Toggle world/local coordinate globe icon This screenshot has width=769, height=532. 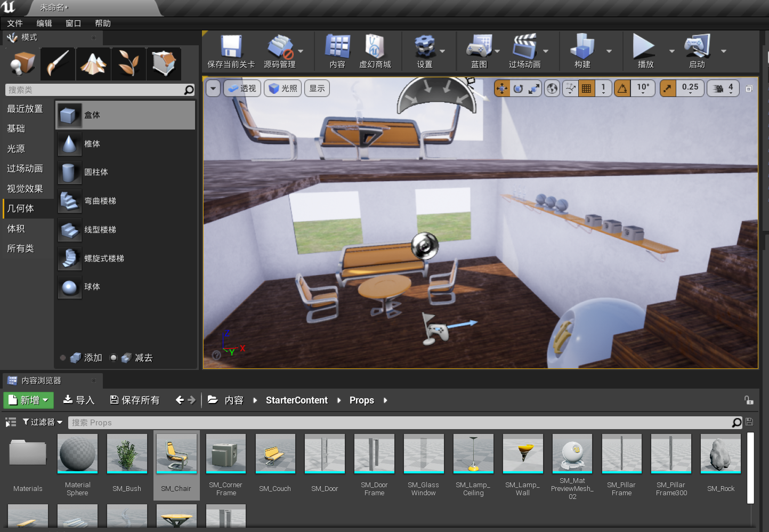[x=553, y=88]
